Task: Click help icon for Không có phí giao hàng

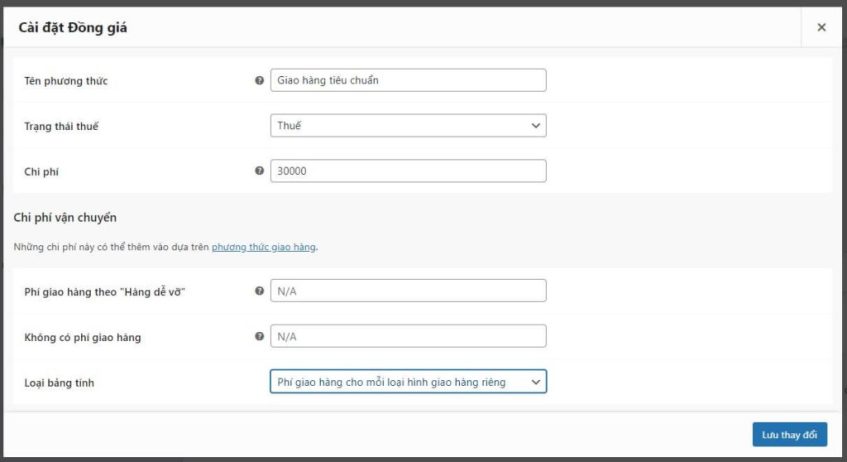Action: coord(260,337)
